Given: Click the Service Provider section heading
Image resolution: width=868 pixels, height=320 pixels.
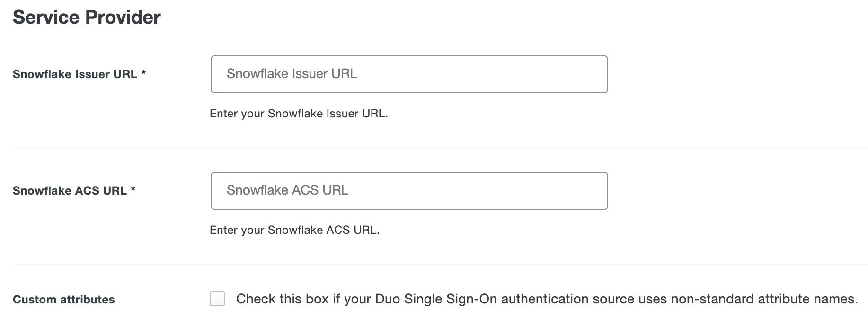Looking at the screenshot, I should point(87,17).
